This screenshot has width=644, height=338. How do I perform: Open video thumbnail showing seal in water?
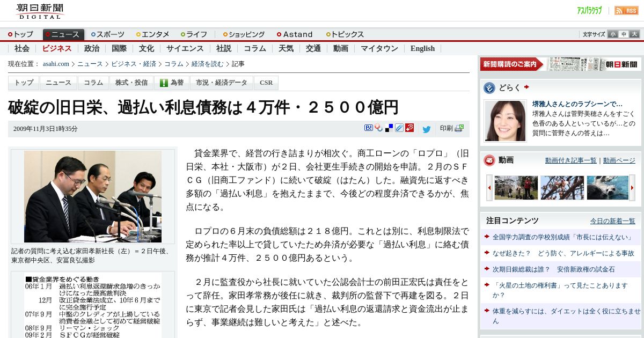608,188
